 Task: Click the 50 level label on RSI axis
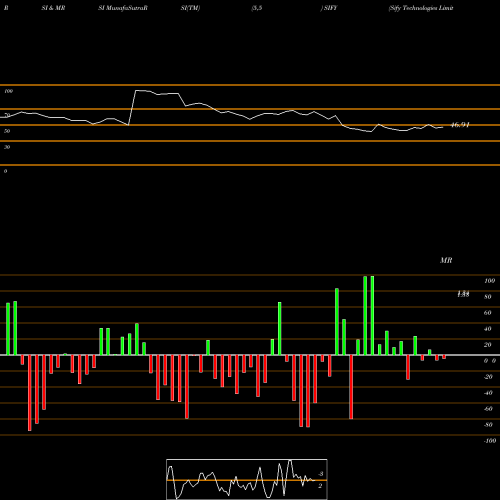point(7,131)
